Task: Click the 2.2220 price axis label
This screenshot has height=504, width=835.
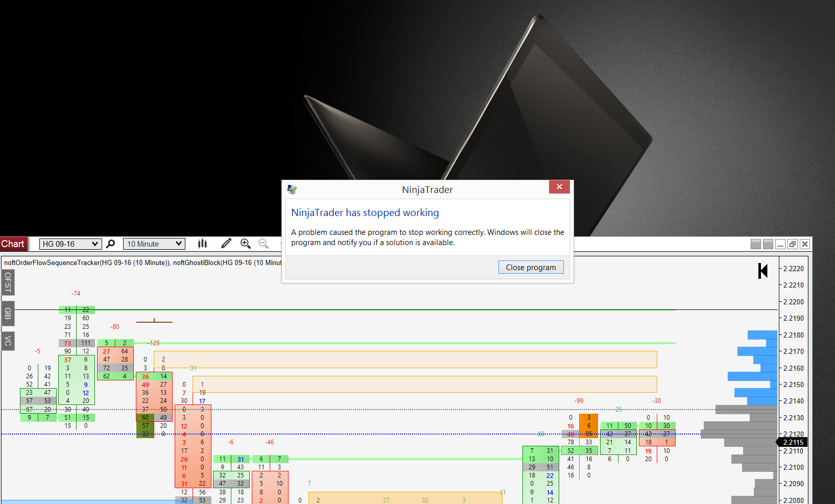Action: point(794,269)
